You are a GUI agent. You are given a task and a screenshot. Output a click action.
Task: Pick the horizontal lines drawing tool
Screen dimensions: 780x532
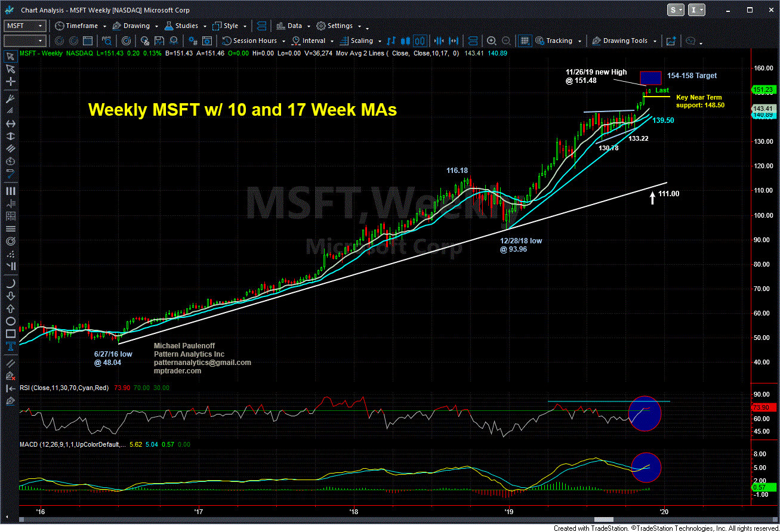(10, 229)
